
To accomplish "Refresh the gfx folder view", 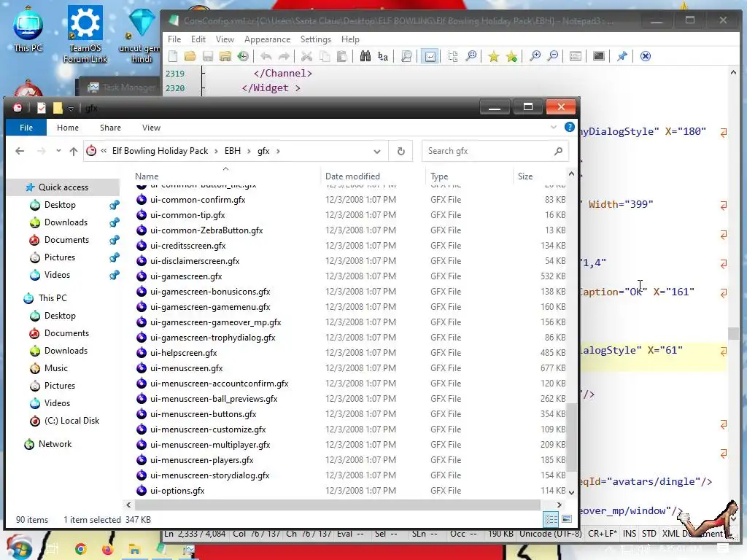I will tap(401, 151).
